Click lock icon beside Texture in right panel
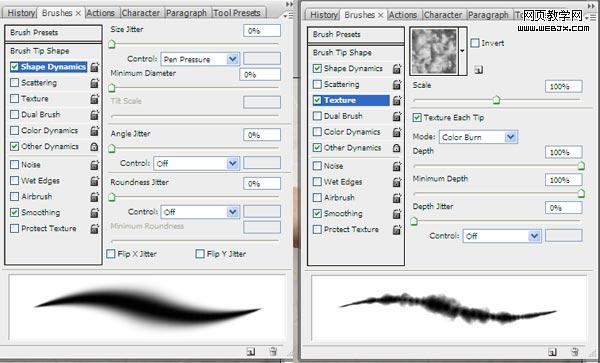This screenshot has height=363, width=600. point(397,100)
